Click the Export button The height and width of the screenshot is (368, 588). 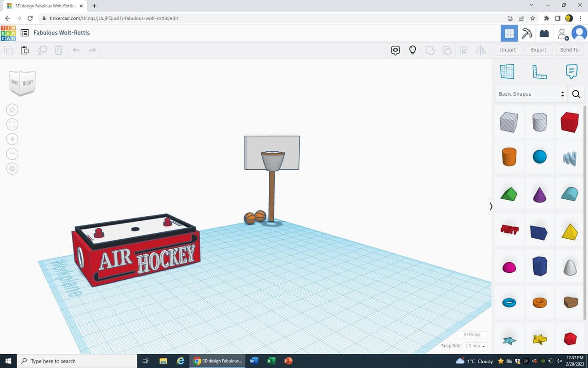538,50
